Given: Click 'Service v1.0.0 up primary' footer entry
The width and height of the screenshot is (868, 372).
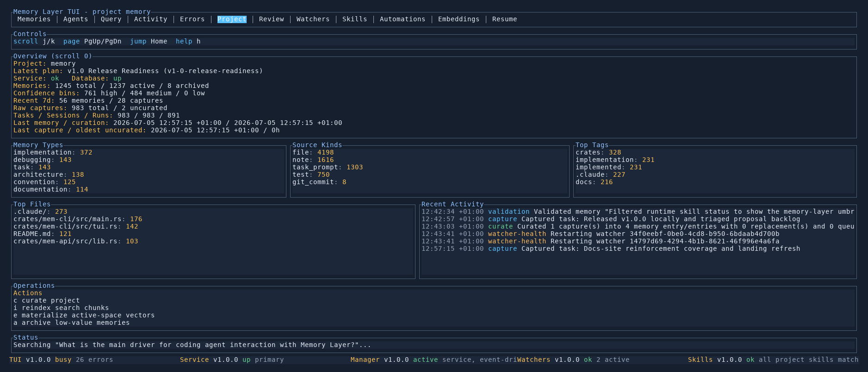Looking at the screenshot, I should [x=232, y=360].
